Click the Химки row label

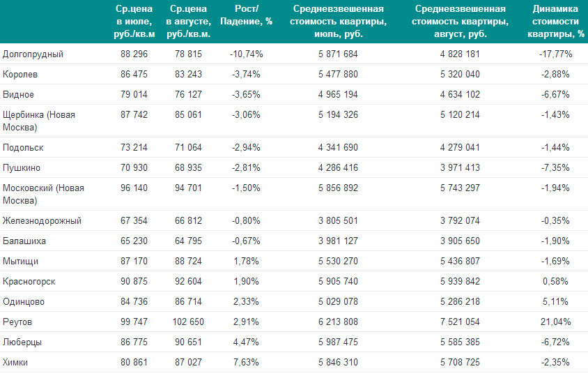point(15,363)
